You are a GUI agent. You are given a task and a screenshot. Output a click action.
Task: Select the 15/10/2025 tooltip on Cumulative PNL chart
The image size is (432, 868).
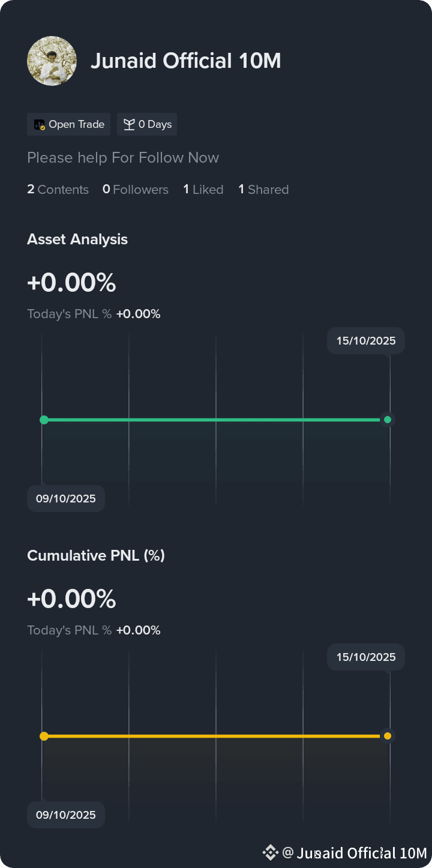tap(366, 657)
